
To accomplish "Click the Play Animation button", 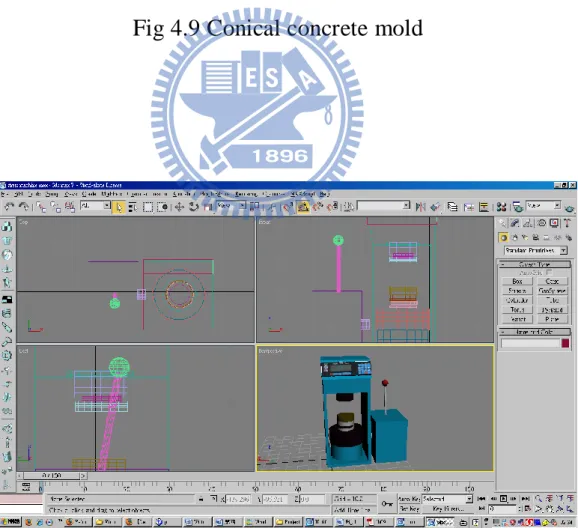I will (x=504, y=499).
